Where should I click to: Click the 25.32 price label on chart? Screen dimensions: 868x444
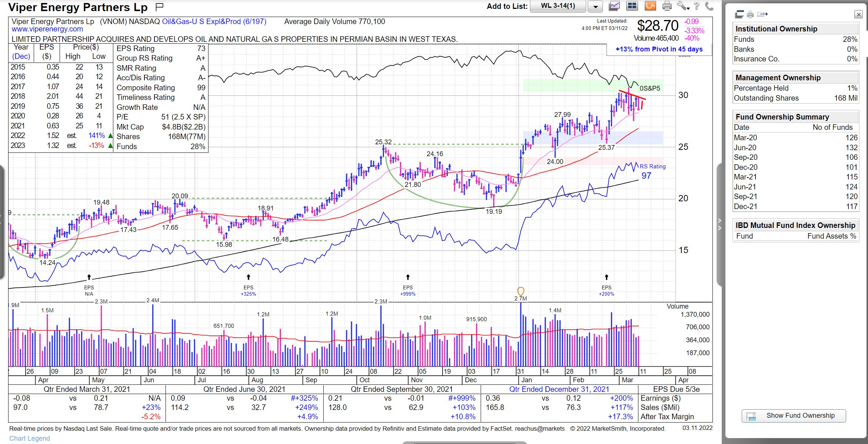click(x=383, y=142)
